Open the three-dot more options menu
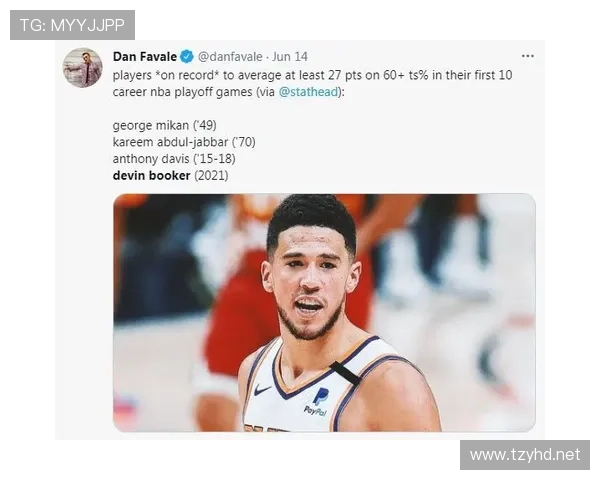This screenshot has width=600, height=480. click(x=528, y=56)
